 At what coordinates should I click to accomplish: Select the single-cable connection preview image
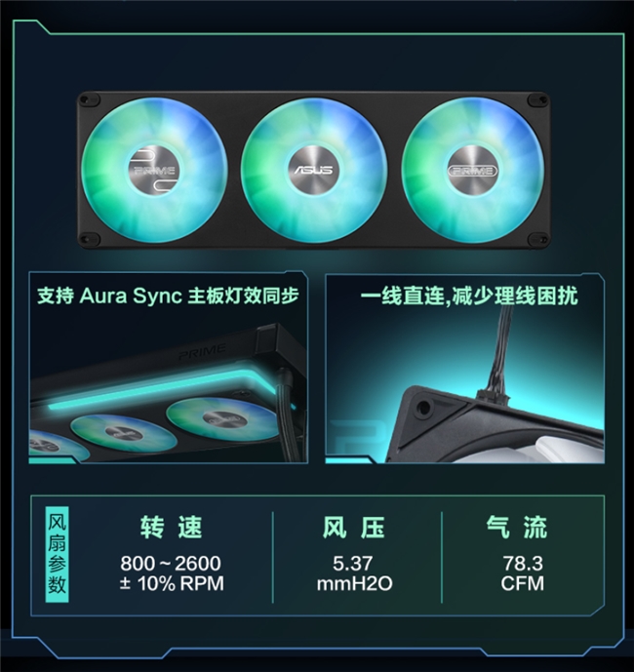[465, 369]
